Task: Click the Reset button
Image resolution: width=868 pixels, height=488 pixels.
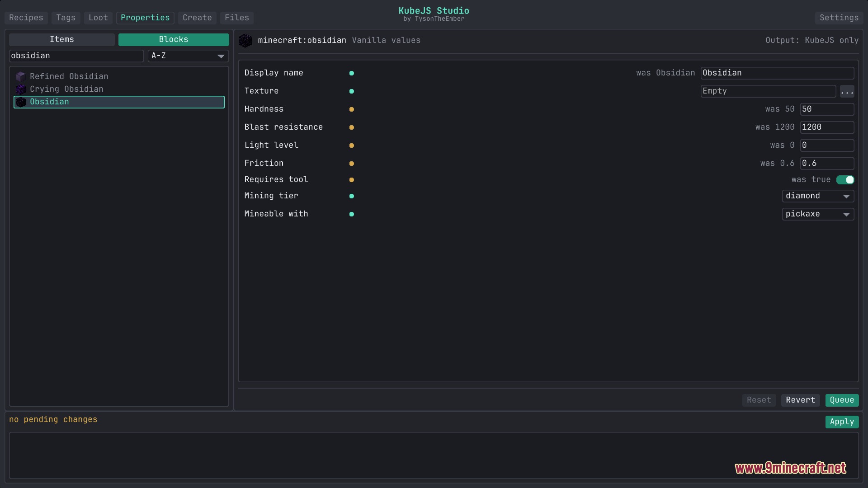Action: (759, 400)
